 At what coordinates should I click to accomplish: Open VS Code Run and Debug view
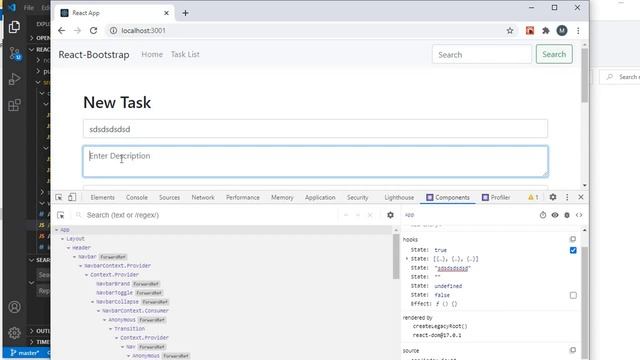click(x=14, y=79)
